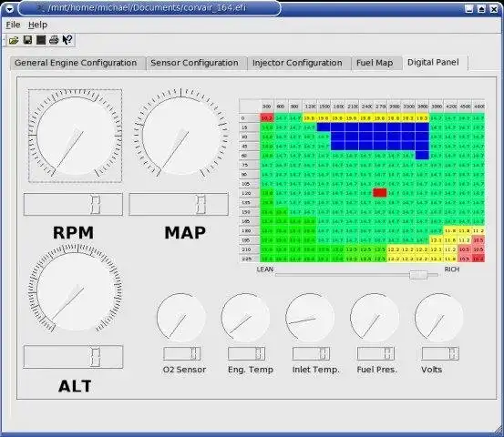Click the Fuel Pres. small dial
504x437 pixels.
click(375, 317)
